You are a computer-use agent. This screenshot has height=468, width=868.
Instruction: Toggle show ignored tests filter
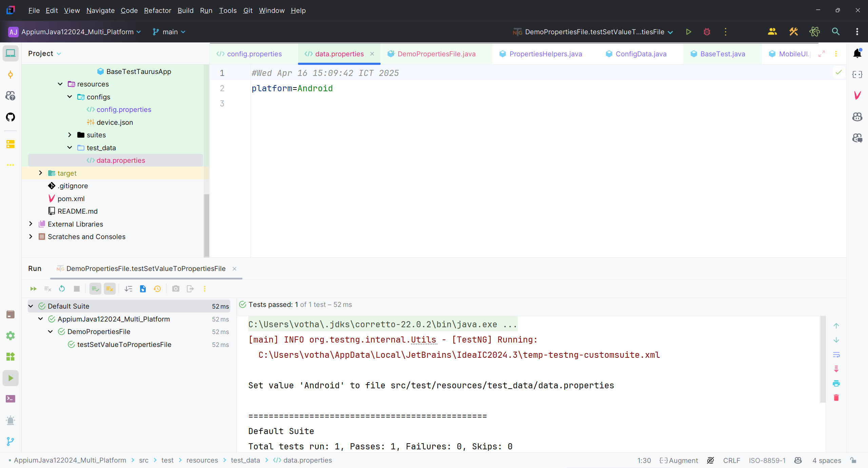coord(110,289)
